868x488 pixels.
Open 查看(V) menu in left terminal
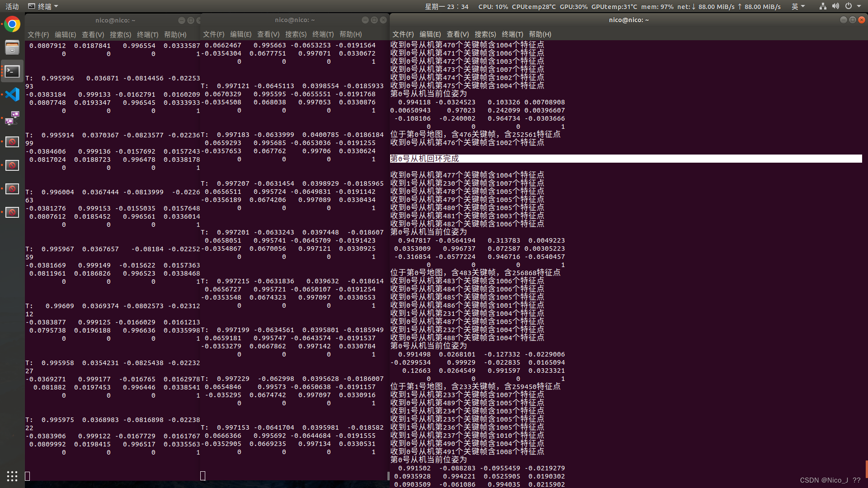point(93,34)
